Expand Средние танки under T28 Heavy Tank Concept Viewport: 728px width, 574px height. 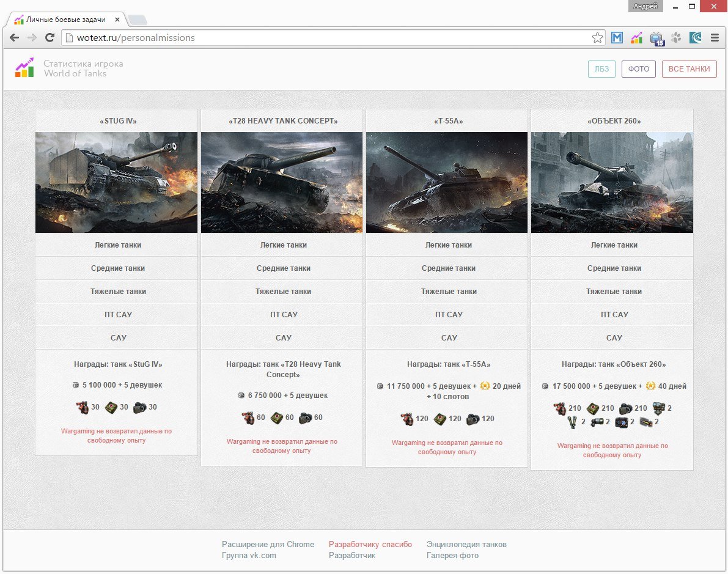point(282,268)
